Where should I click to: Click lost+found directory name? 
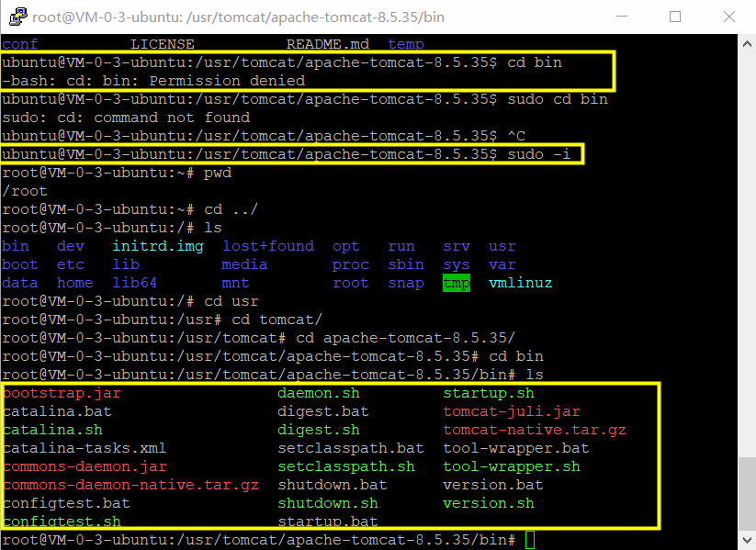[268, 246]
